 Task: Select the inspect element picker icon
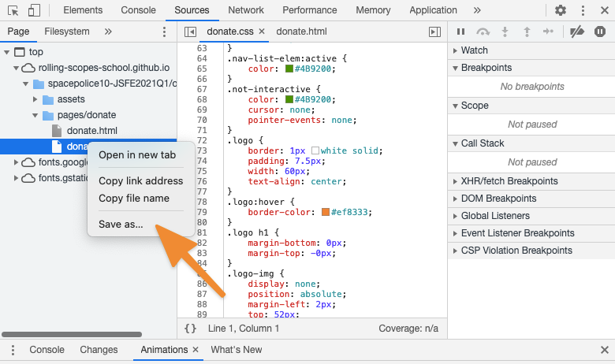point(13,10)
